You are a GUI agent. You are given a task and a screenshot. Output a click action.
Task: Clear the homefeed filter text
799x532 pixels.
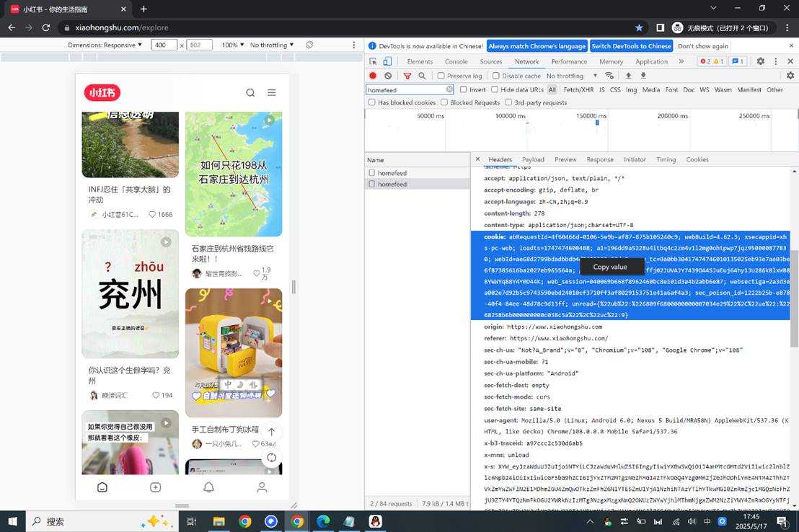[449, 89]
